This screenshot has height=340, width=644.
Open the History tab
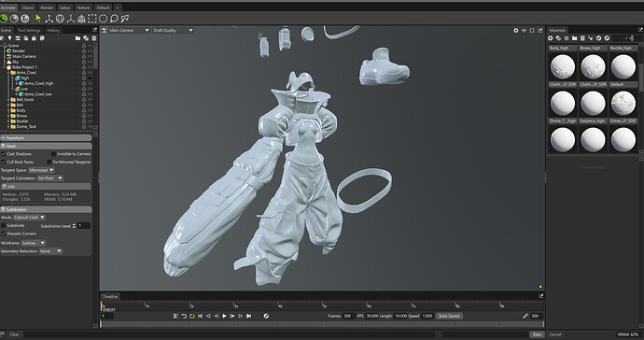[53, 31]
